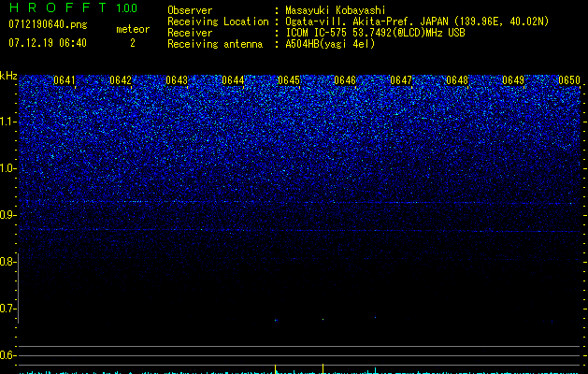Image resolution: width=588 pixels, height=374 pixels.
Task: Click the 1.0 kHz axis label
Action: (7, 168)
